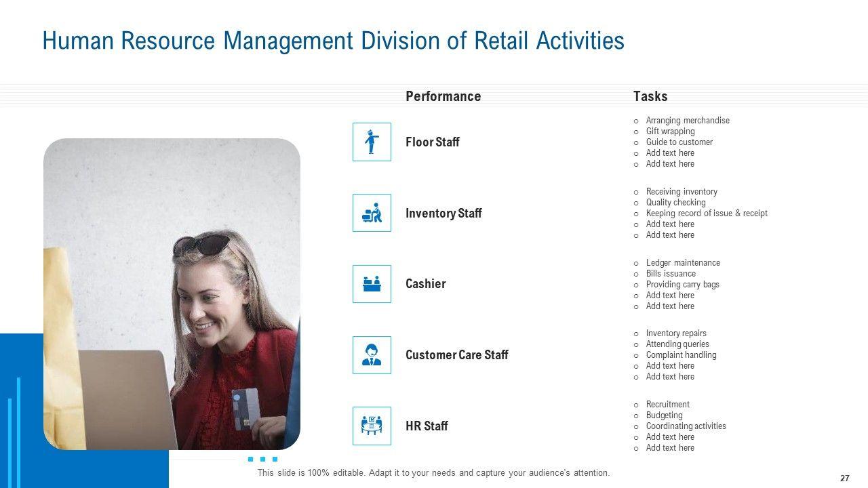
Task: Select the Customer Care headset icon
Action: [372, 355]
